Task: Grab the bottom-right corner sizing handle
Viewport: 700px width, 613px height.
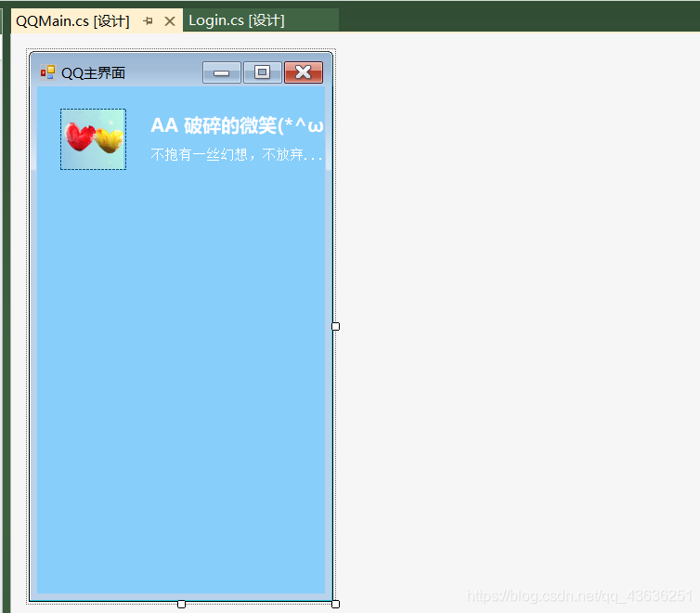Action: tap(336, 604)
